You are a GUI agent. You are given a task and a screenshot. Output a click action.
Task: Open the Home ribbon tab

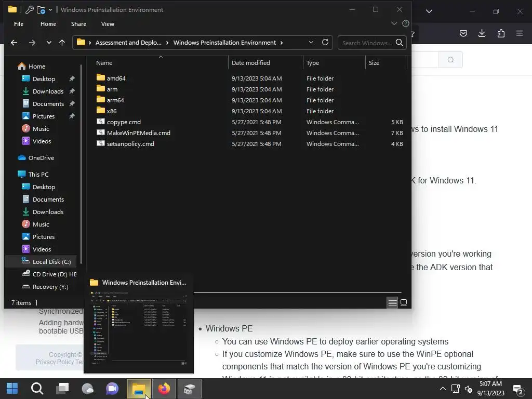pos(48,24)
